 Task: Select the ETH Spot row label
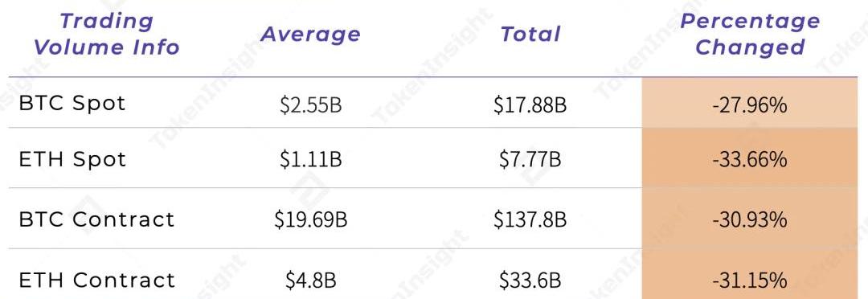(x=72, y=160)
